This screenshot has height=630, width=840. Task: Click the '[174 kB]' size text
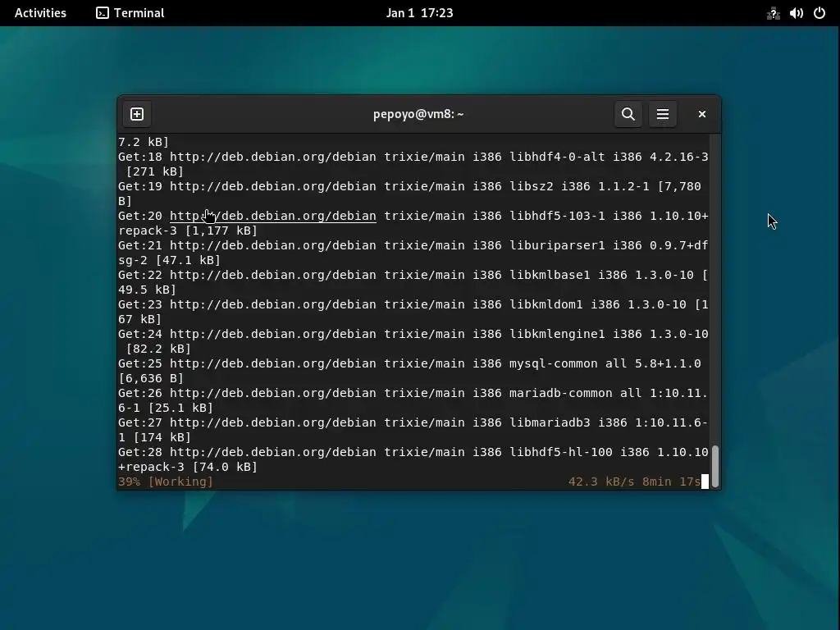[162, 437]
